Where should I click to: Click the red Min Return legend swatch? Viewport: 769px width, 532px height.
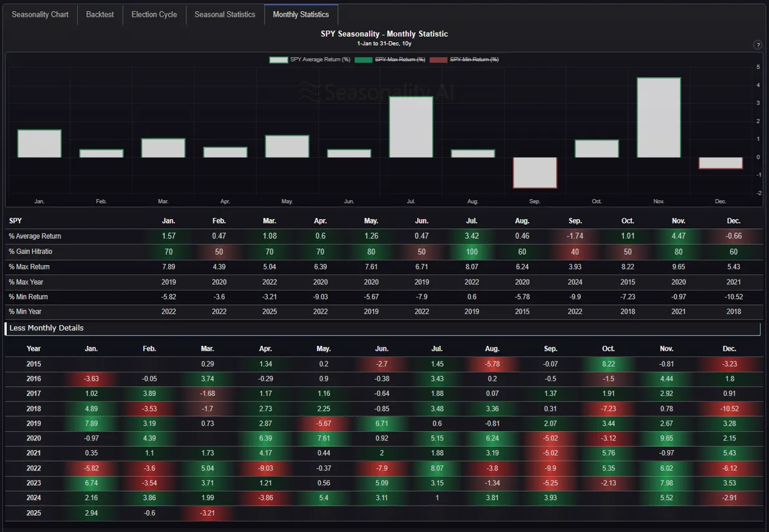[x=438, y=60]
